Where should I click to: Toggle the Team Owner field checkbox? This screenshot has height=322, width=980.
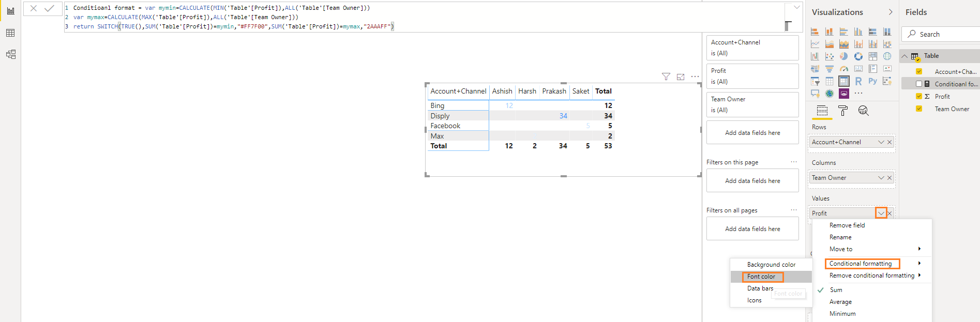coord(919,109)
